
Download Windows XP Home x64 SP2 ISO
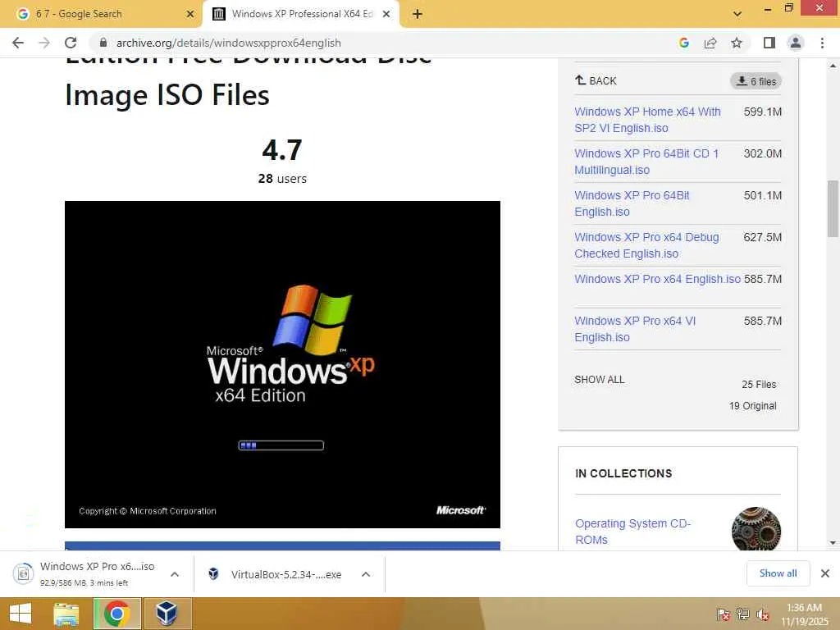pyautogui.click(x=647, y=120)
